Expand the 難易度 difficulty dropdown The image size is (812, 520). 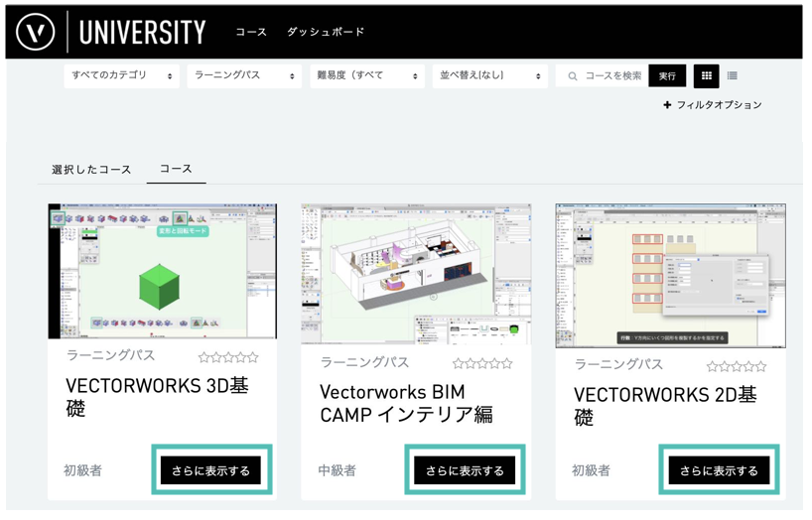(367, 75)
